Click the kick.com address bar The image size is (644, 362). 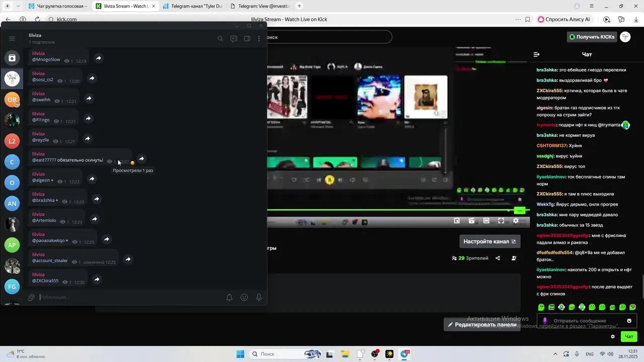pyautogui.click(x=67, y=19)
